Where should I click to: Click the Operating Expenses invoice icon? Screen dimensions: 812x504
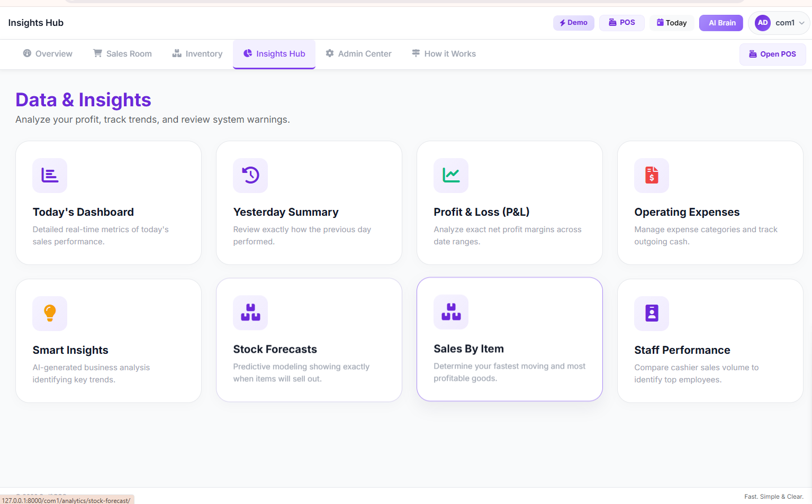(x=652, y=175)
